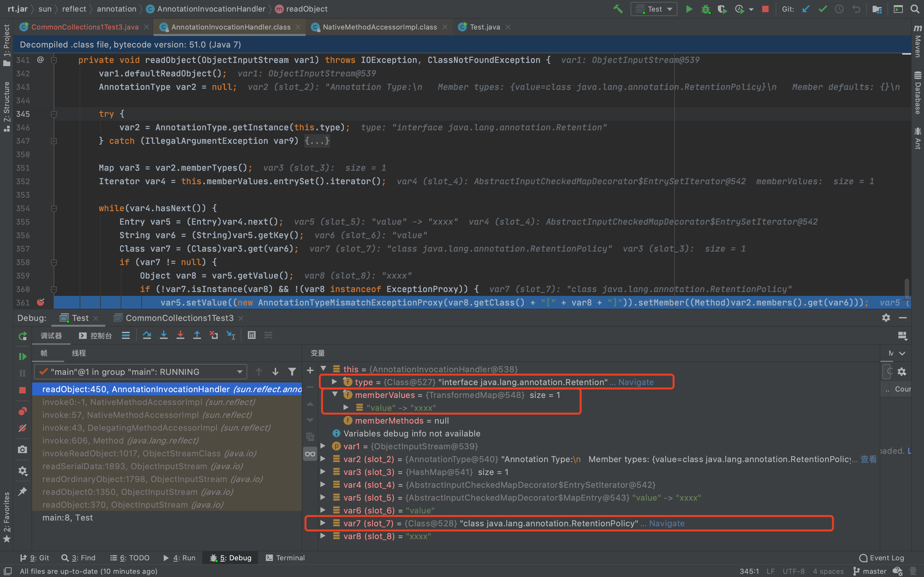Toggle breakpoint on line 361 gutter

pyautogui.click(x=40, y=302)
